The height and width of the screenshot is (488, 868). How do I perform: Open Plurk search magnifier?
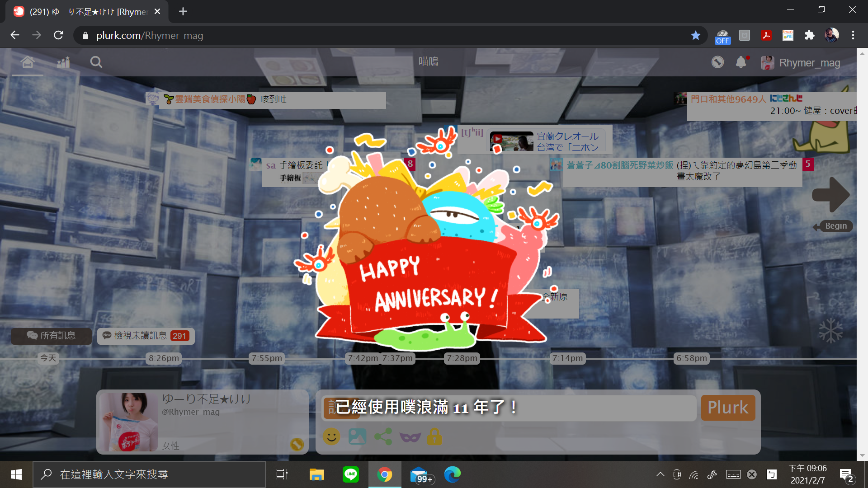[x=96, y=62]
